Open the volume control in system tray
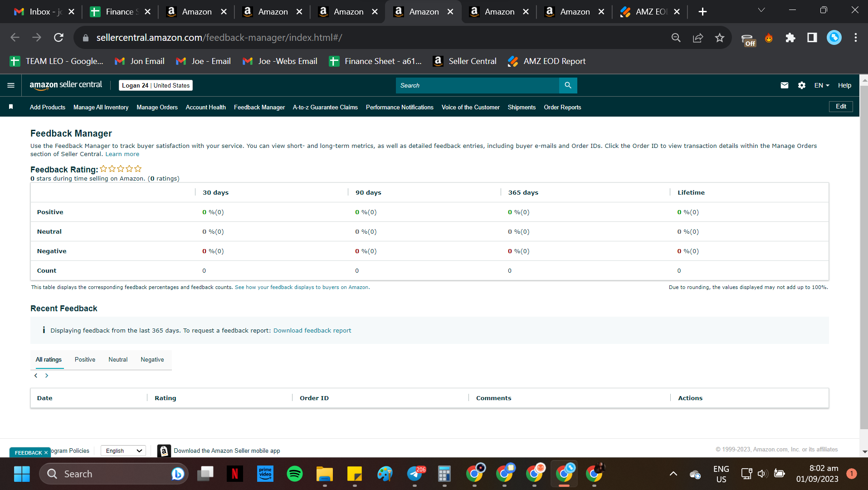The height and width of the screenshot is (490, 868). (x=762, y=474)
